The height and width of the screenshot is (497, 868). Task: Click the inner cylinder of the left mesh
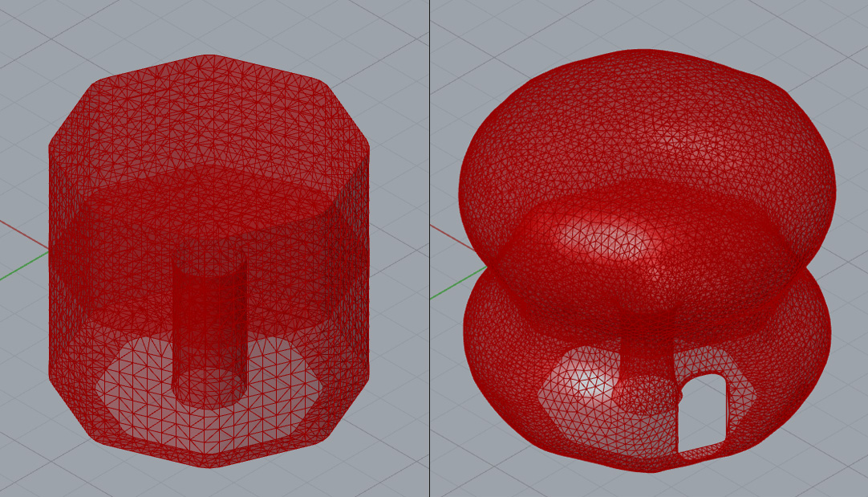click(209, 327)
